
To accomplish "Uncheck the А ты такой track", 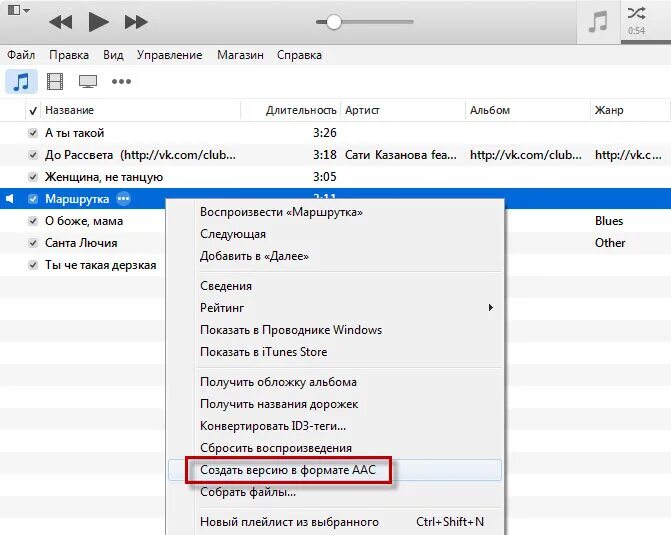I will [33, 133].
